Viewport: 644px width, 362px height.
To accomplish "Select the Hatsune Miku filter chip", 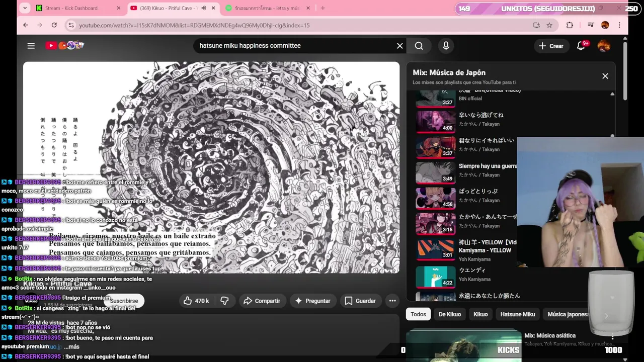I will pos(518,314).
